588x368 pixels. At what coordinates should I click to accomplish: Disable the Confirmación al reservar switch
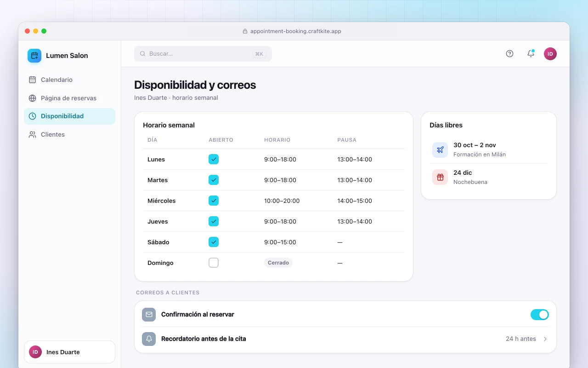coord(540,315)
